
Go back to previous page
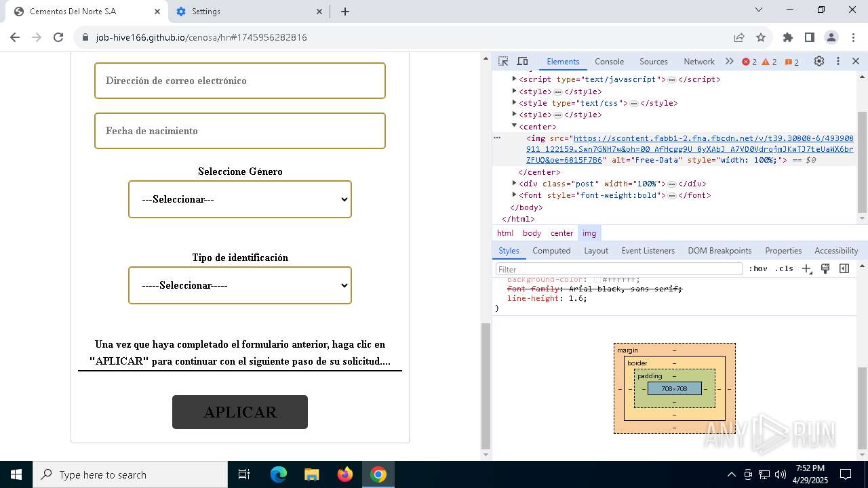(15, 37)
